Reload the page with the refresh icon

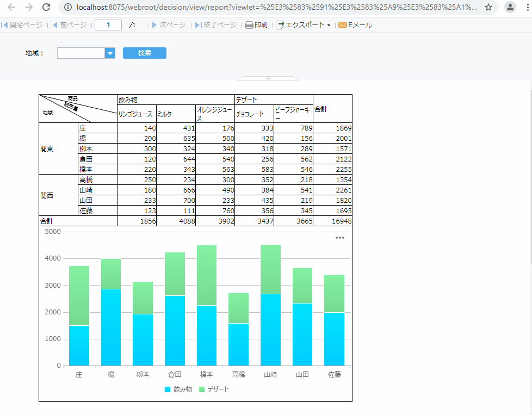(x=46, y=7)
